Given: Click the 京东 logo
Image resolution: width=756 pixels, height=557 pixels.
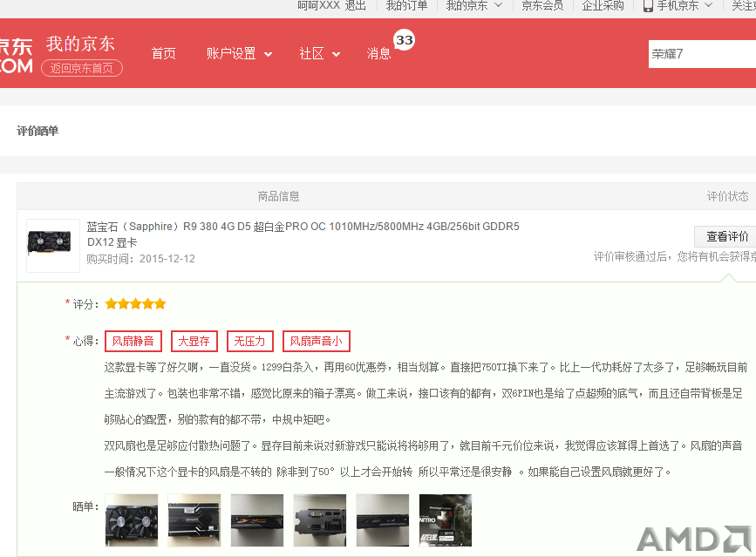Looking at the screenshot, I should coord(16,56).
